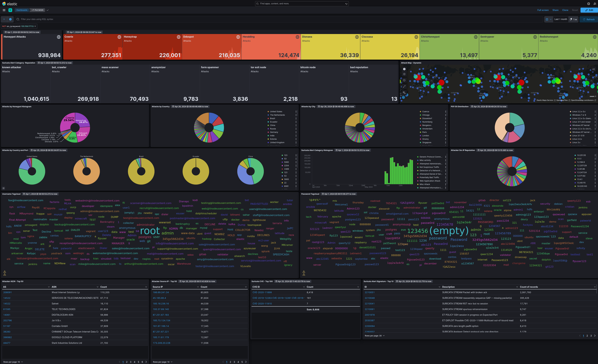Open the CVE-2020-11899 link
This screenshot has width=598, height=364.
pyautogui.click(x=262, y=292)
